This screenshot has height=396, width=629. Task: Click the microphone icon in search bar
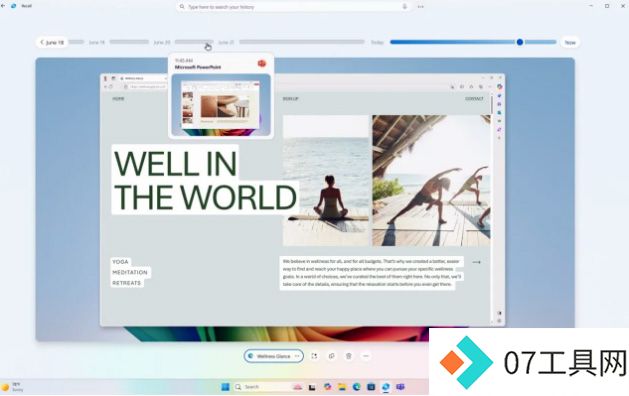(x=405, y=6)
